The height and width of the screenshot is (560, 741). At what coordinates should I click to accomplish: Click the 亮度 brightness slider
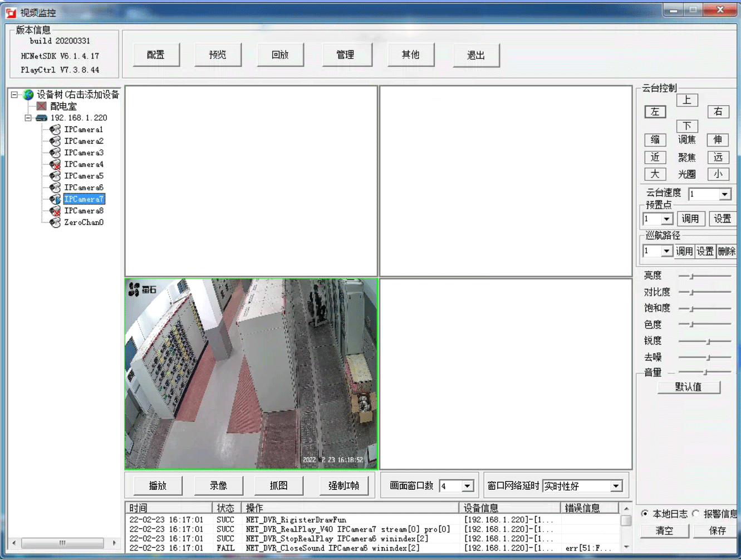[x=704, y=276]
